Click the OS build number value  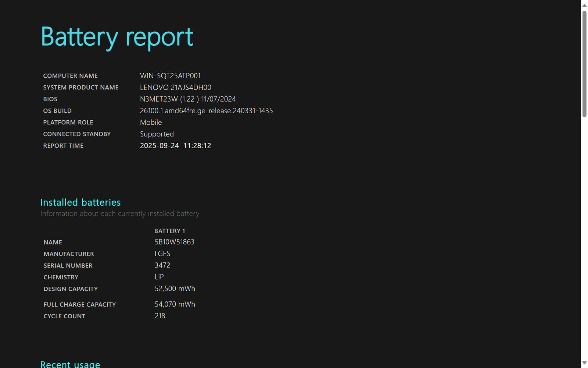pyautogui.click(x=206, y=111)
